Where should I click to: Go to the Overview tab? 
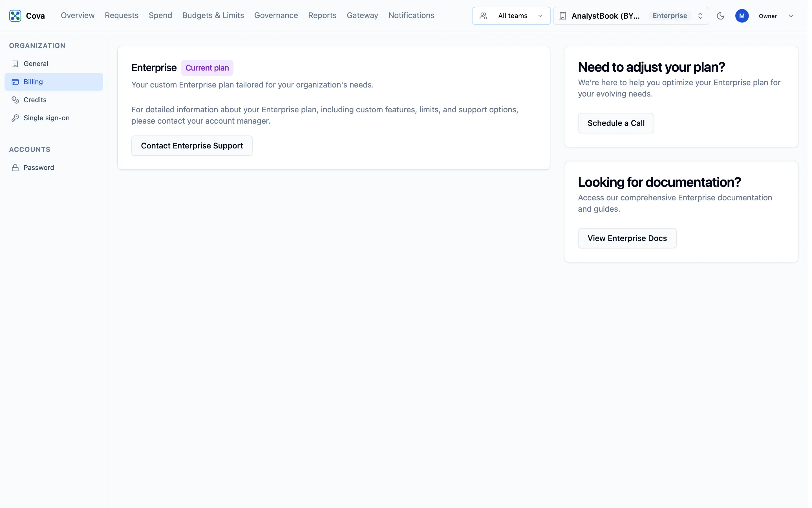(78, 16)
